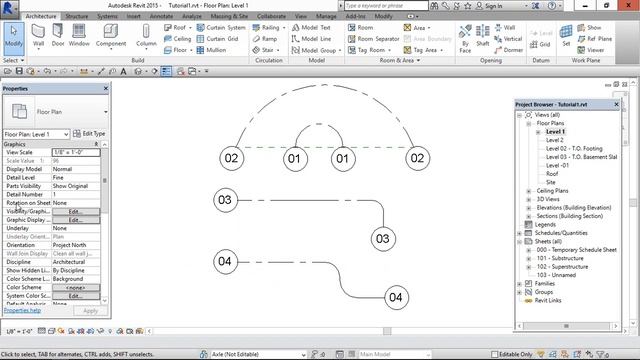
Task: Select the Tag Area tool
Action: (x=423, y=50)
